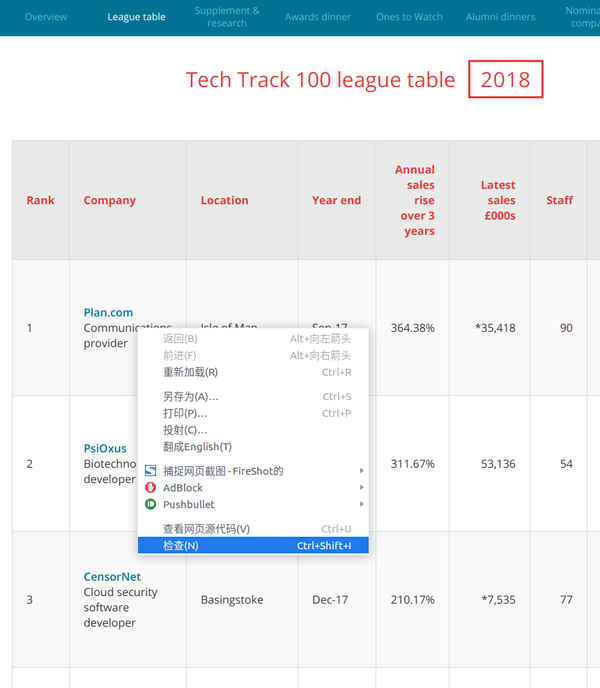Open the Ones to Watch tab
600x688 pixels.
coord(409,17)
